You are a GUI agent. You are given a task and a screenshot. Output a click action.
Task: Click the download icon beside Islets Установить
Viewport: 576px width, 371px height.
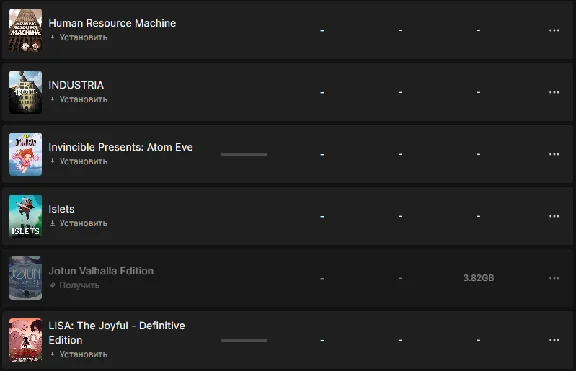[x=53, y=223]
